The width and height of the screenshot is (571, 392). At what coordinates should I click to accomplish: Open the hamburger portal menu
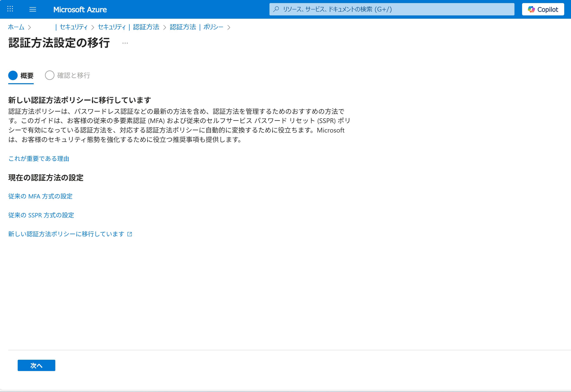click(x=33, y=9)
